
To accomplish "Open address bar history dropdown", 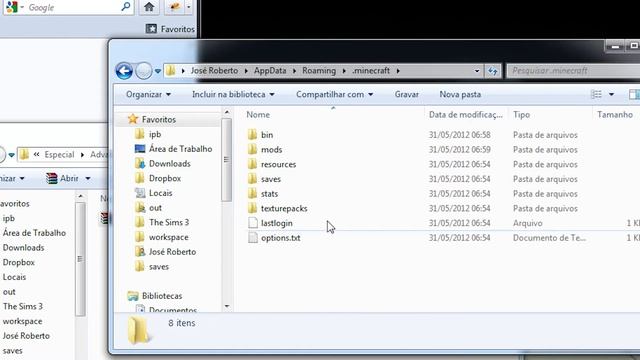I will [x=477, y=71].
